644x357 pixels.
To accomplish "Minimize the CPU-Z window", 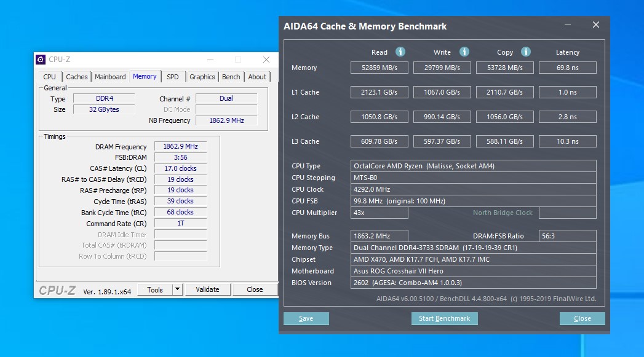I will (210, 60).
